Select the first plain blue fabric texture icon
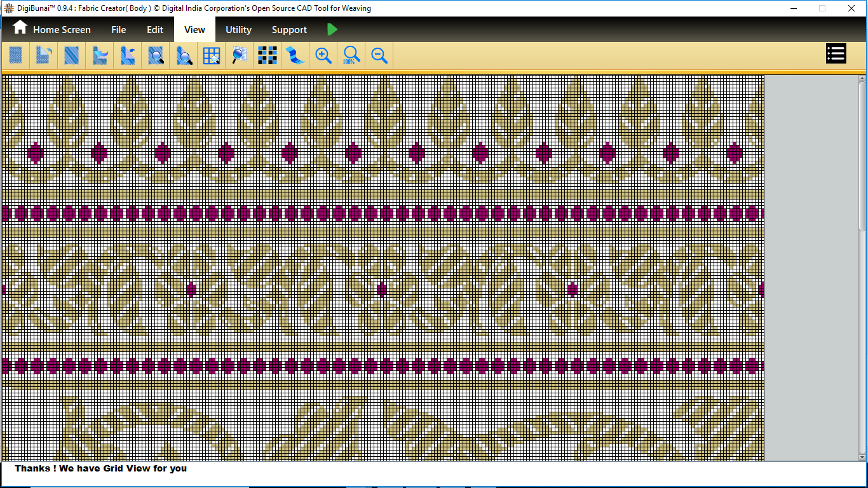The image size is (868, 488). (16, 56)
